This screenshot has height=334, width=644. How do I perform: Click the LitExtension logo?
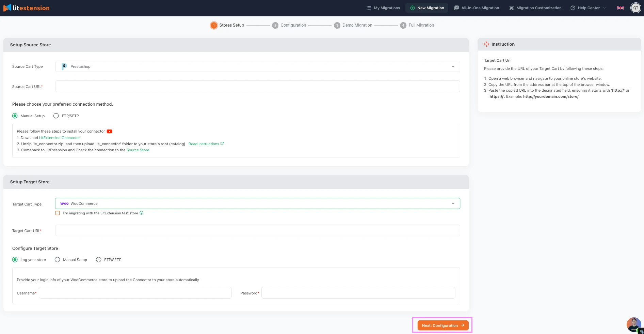point(27,8)
